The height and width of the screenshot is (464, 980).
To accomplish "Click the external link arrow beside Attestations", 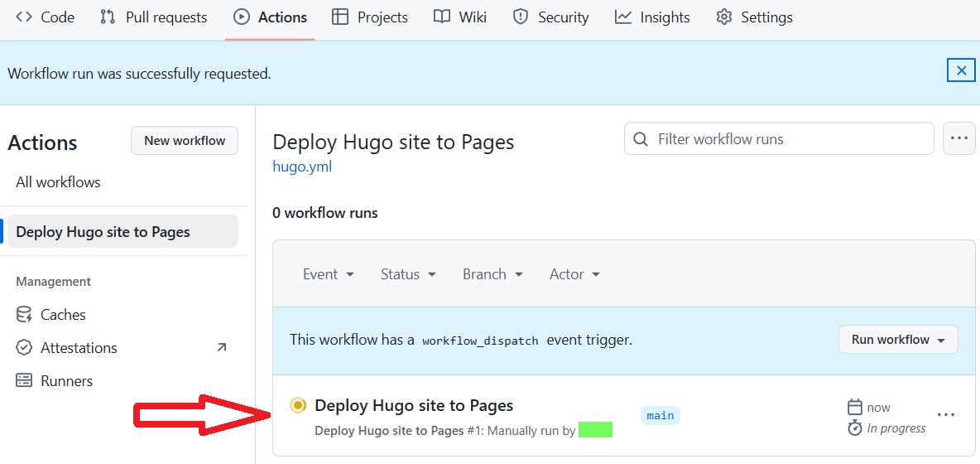I will tap(221, 348).
